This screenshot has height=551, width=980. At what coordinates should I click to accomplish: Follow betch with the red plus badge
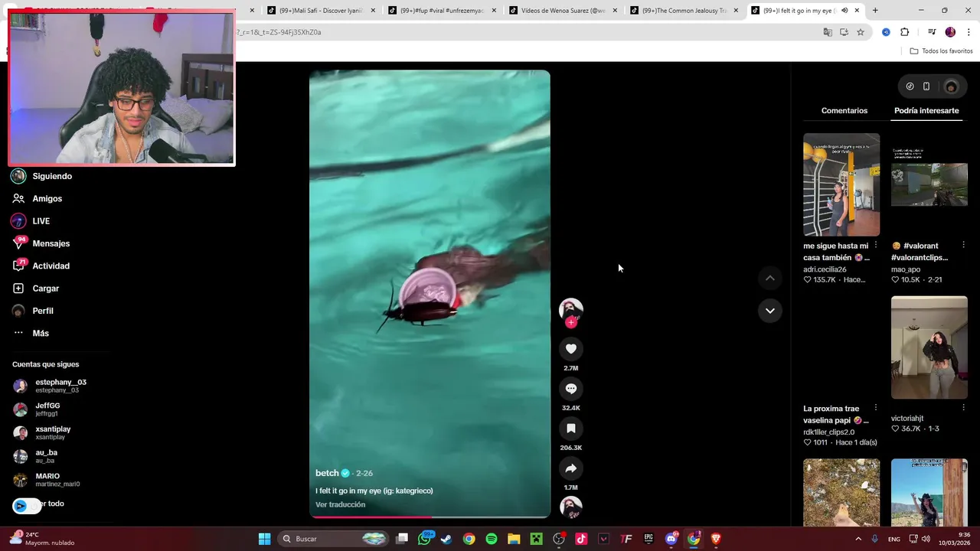(570, 322)
